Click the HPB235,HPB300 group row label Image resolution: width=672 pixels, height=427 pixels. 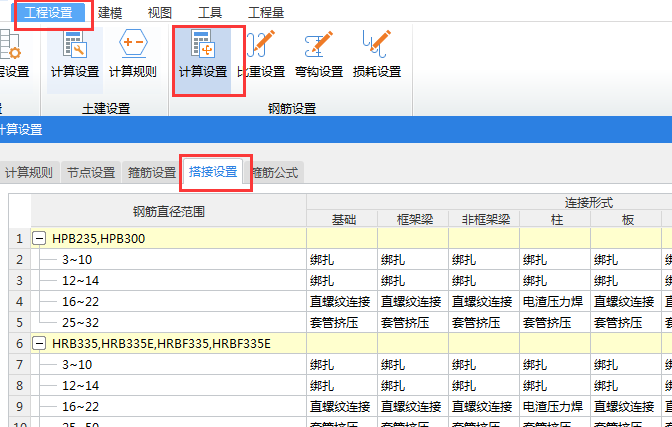click(x=99, y=238)
